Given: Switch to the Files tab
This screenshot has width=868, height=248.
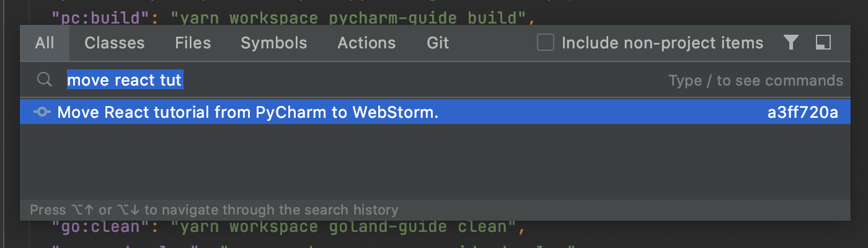Looking at the screenshot, I should pos(193,43).
